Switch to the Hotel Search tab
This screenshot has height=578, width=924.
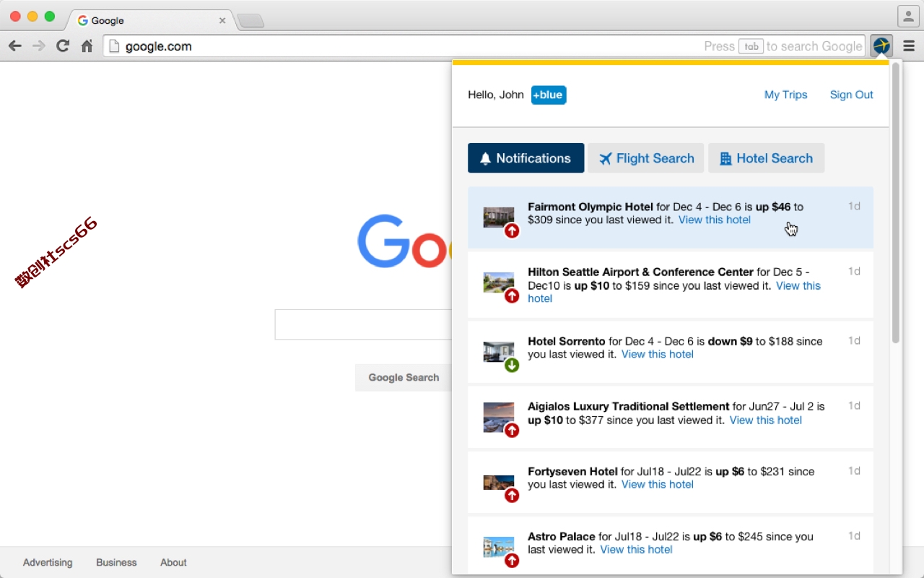point(766,158)
